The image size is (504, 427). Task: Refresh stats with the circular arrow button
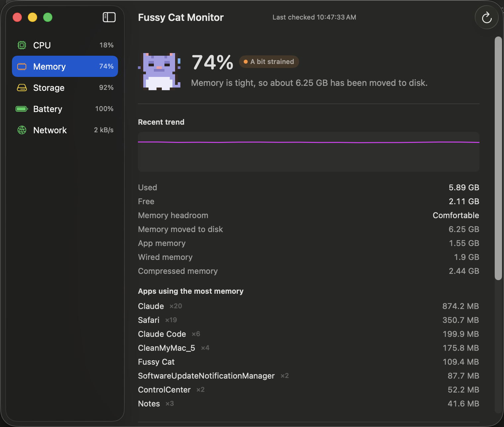pos(486,18)
